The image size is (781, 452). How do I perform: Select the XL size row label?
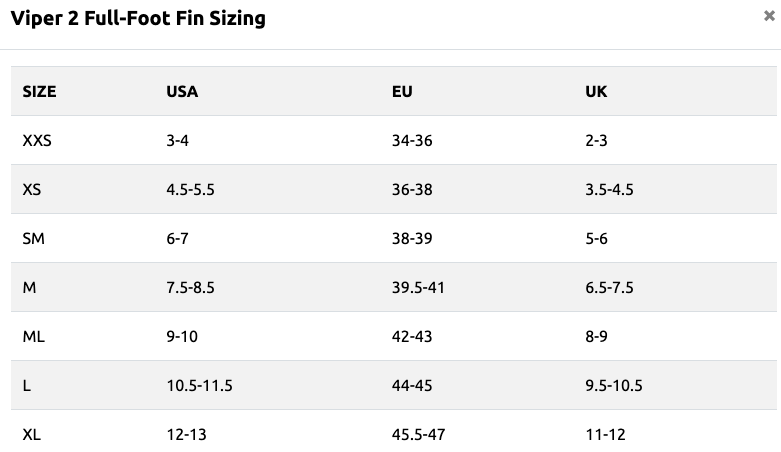[31, 435]
